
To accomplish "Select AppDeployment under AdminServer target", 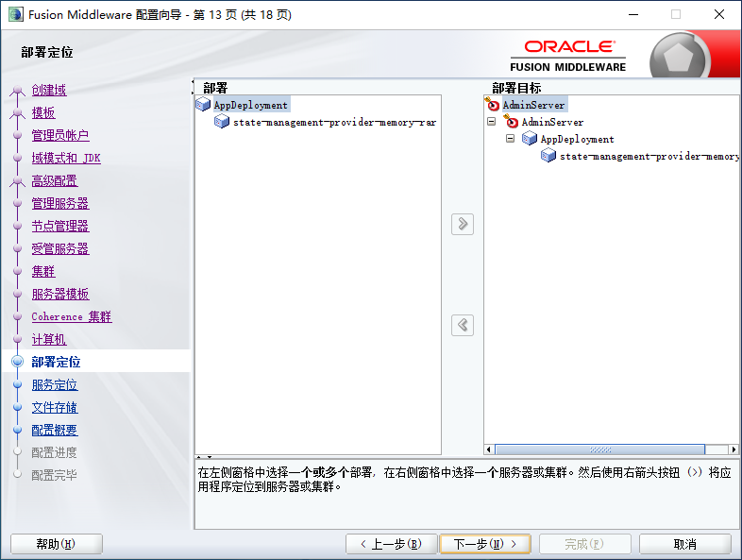I will point(578,139).
